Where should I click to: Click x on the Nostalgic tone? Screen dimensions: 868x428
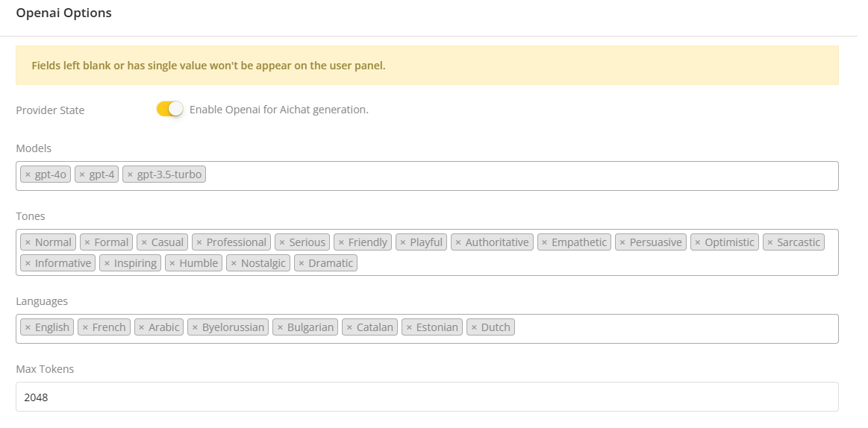click(234, 263)
